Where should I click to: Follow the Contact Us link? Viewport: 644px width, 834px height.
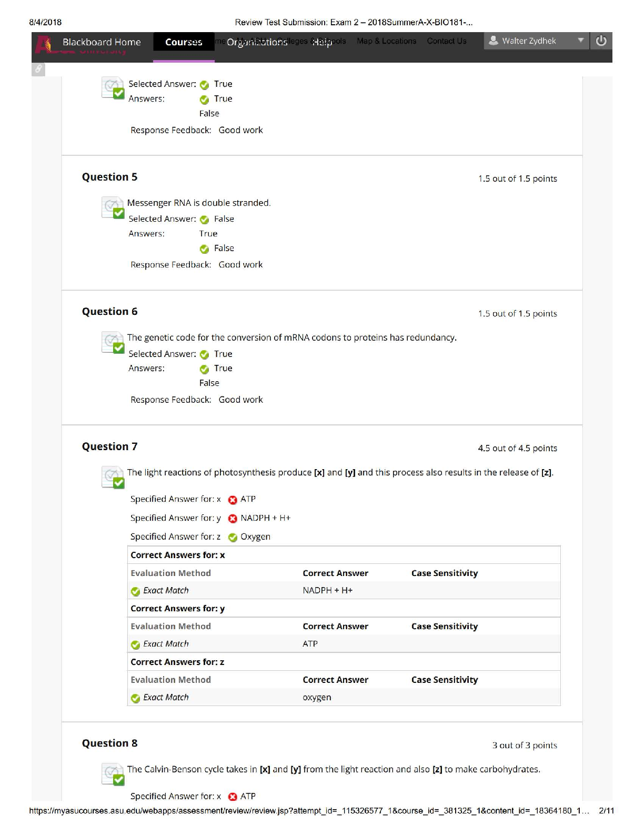tap(447, 41)
